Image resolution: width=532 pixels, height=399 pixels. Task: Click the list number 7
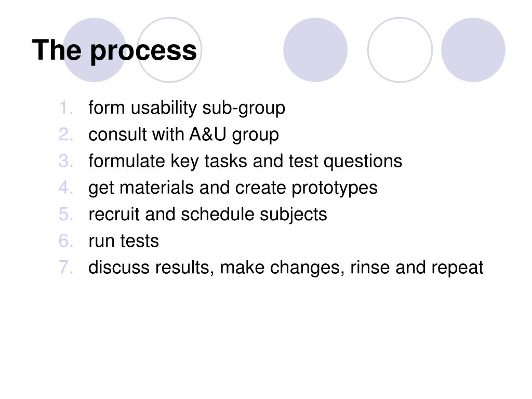(66, 268)
